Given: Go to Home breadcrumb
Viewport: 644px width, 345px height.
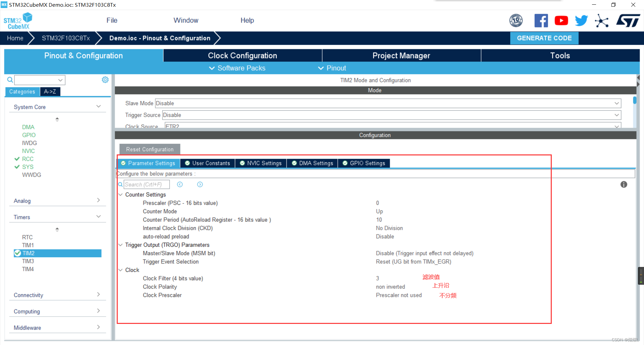Looking at the screenshot, I should click(15, 38).
